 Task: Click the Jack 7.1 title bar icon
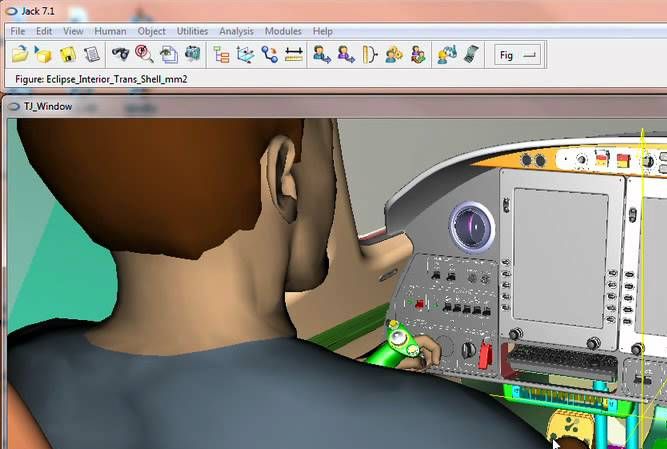pyautogui.click(x=11, y=11)
